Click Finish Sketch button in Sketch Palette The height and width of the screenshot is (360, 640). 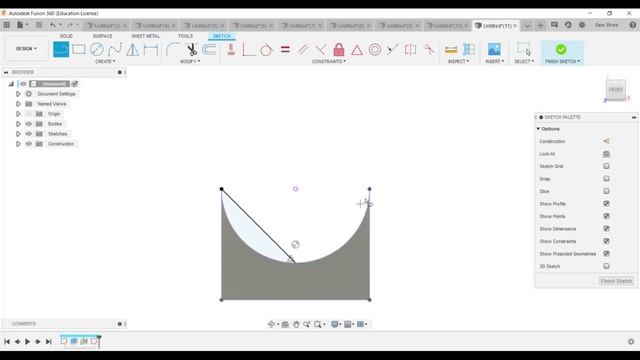coord(616,281)
